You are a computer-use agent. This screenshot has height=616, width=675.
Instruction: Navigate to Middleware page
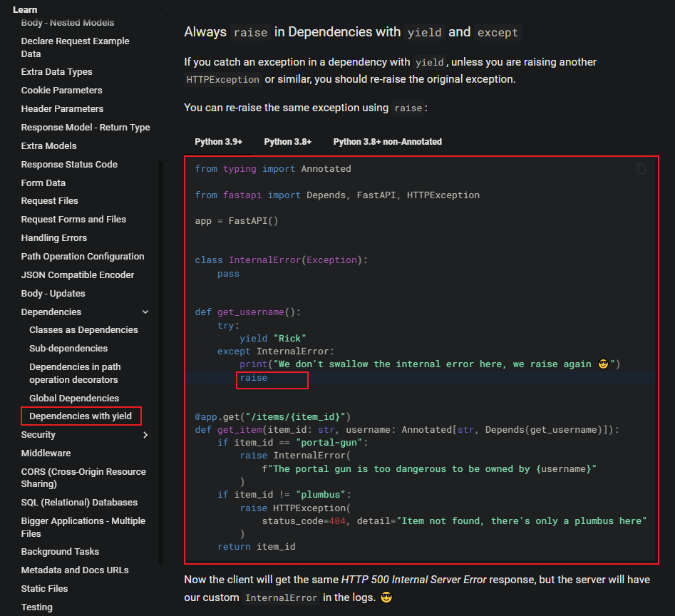tap(46, 453)
